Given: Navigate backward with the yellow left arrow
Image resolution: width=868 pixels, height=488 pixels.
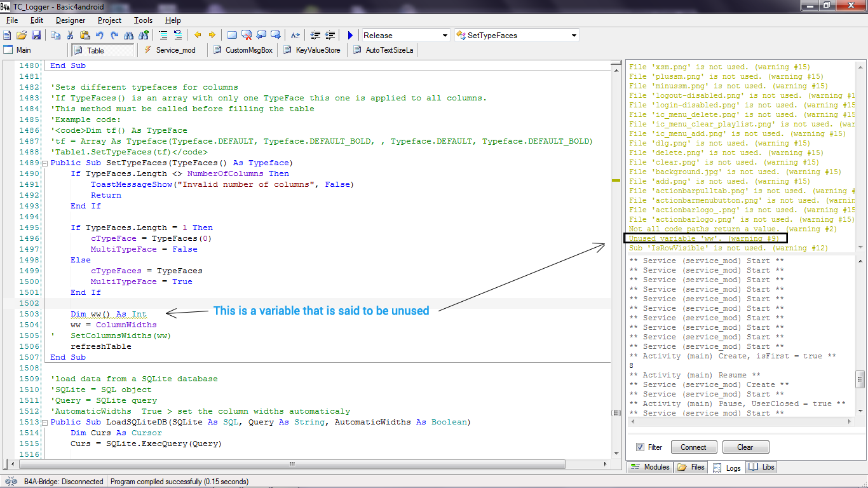Looking at the screenshot, I should [198, 36].
